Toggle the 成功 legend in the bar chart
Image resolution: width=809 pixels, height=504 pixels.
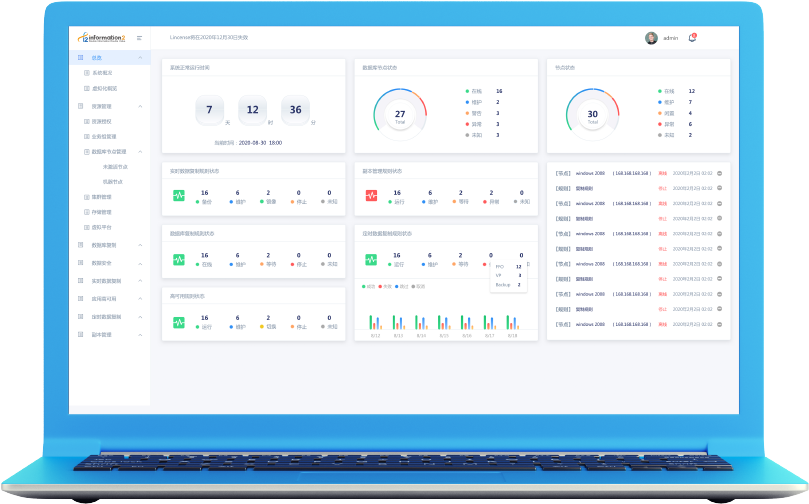tap(367, 286)
